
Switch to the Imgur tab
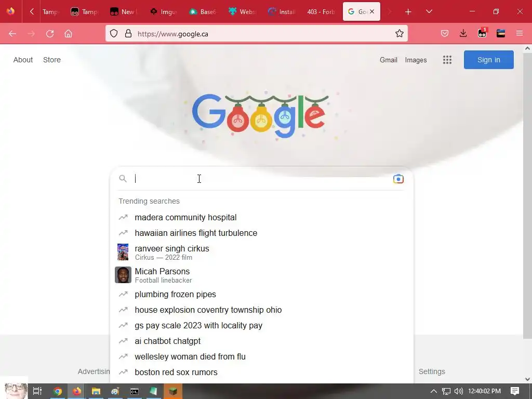point(164,12)
